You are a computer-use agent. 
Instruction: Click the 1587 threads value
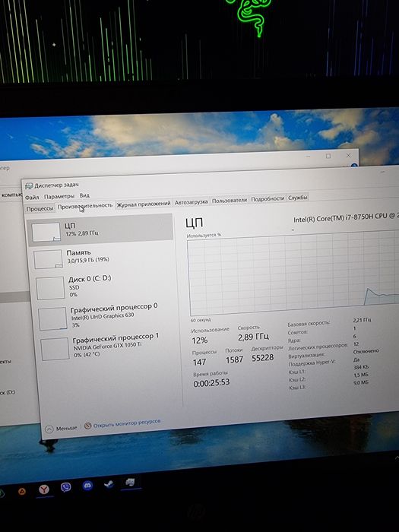coord(234,359)
